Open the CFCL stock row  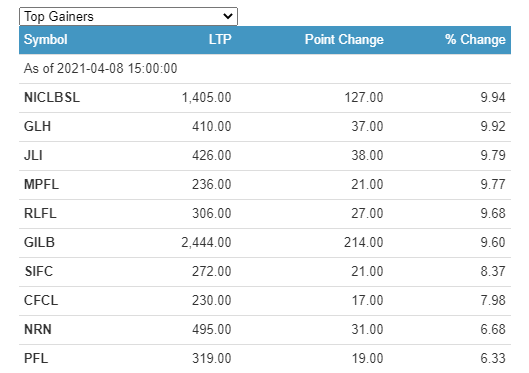coord(265,301)
